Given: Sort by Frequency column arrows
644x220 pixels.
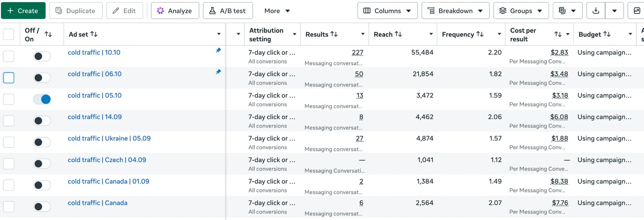Looking at the screenshot, I should pos(480,34).
